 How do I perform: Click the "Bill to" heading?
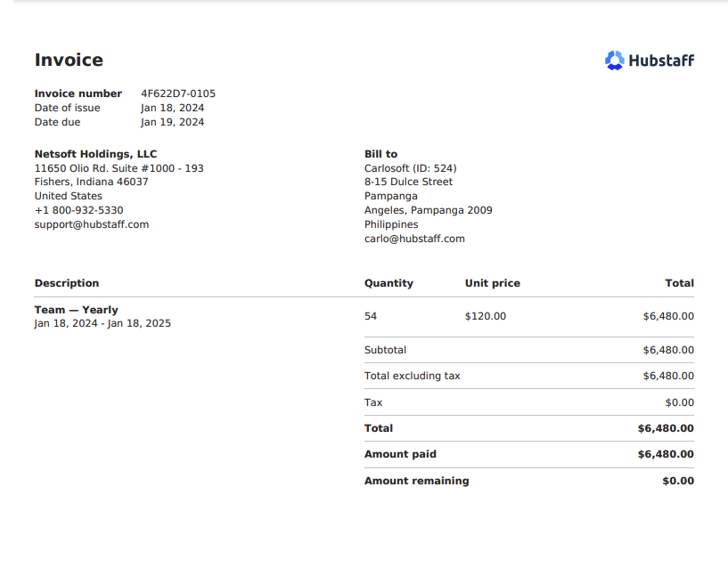(x=380, y=154)
